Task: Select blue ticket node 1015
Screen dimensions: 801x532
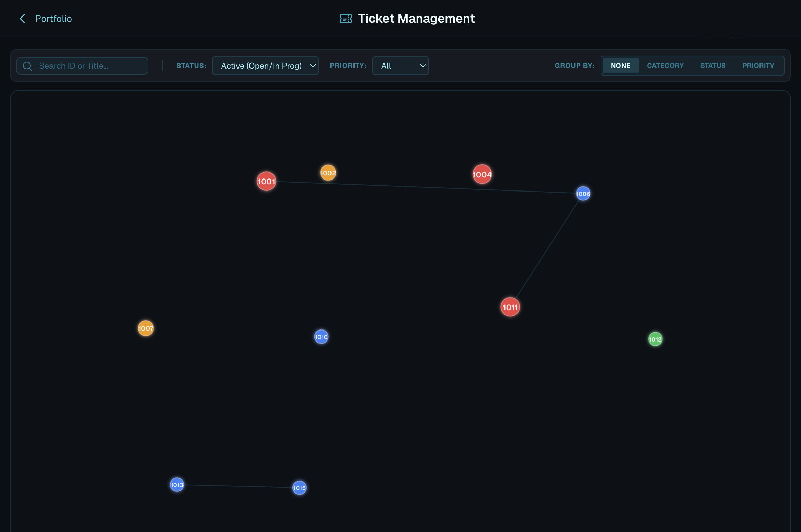Action: pyautogui.click(x=299, y=488)
